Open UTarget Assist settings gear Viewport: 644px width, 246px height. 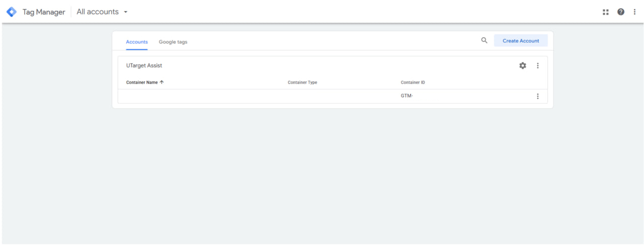click(523, 66)
